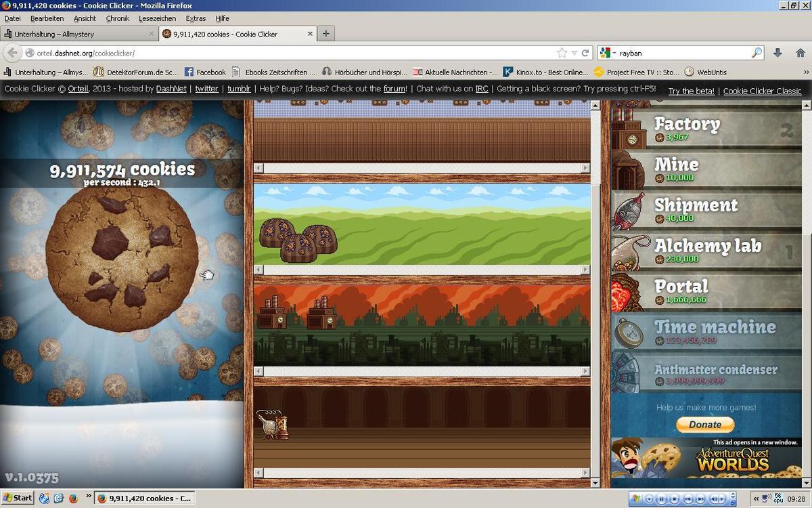Buy a Factory from the store
Viewport: 812px width, 508px height.
tap(706, 129)
